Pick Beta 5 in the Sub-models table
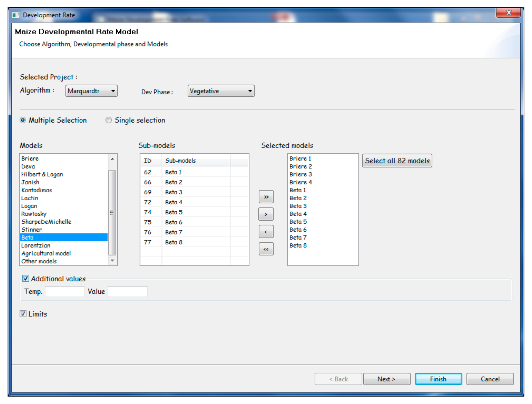The height and width of the screenshot is (404, 532). tap(194, 212)
